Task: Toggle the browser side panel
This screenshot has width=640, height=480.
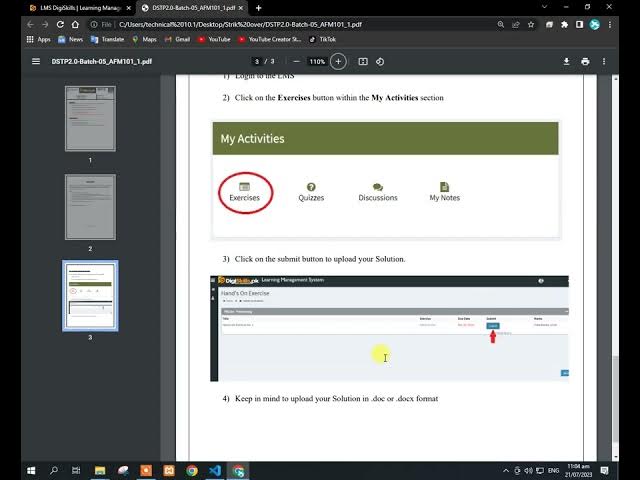Action: 579,24
